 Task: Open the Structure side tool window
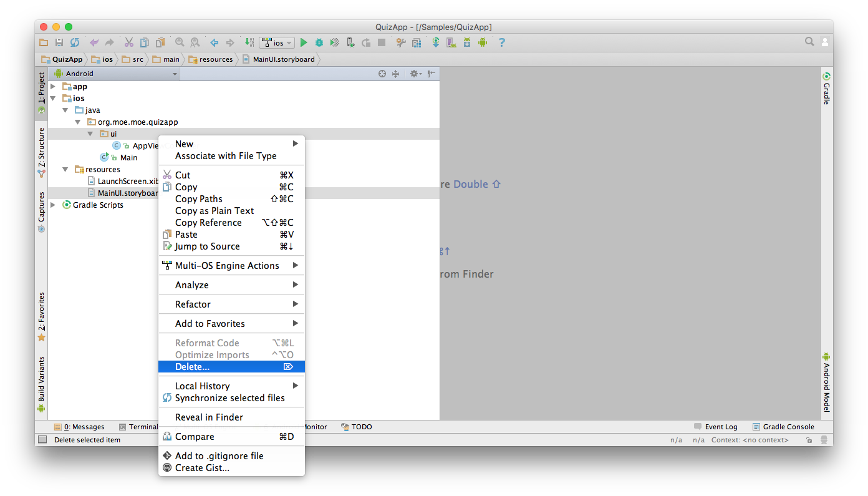point(41,153)
